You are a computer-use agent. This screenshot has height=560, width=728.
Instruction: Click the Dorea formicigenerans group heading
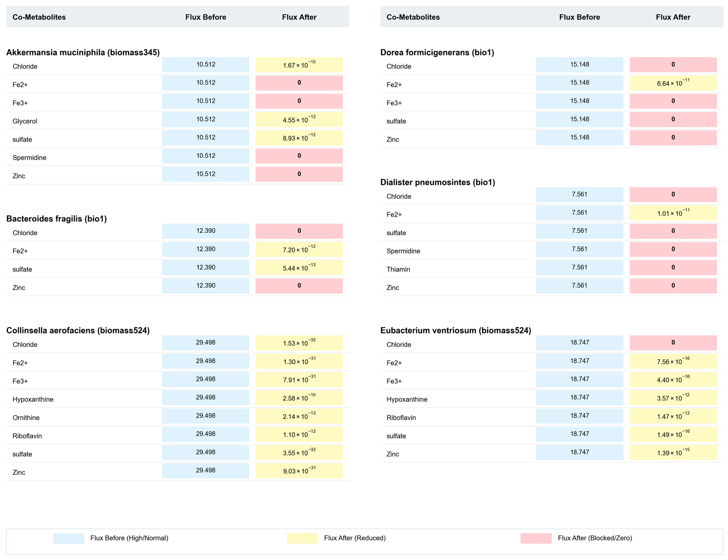(x=437, y=52)
